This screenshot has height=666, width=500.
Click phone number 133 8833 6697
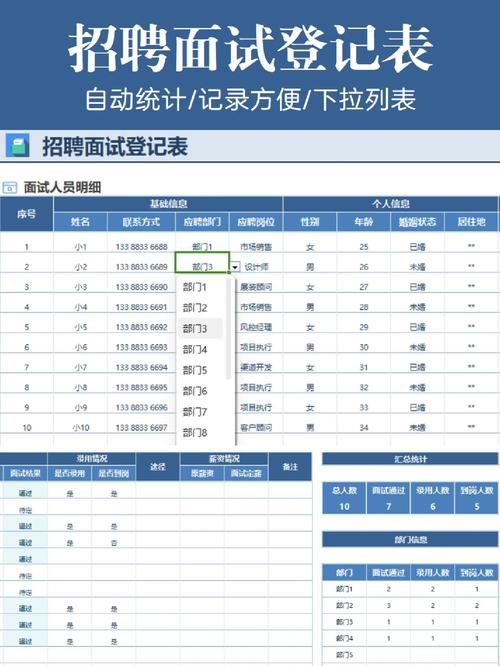pyautogui.click(x=141, y=428)
